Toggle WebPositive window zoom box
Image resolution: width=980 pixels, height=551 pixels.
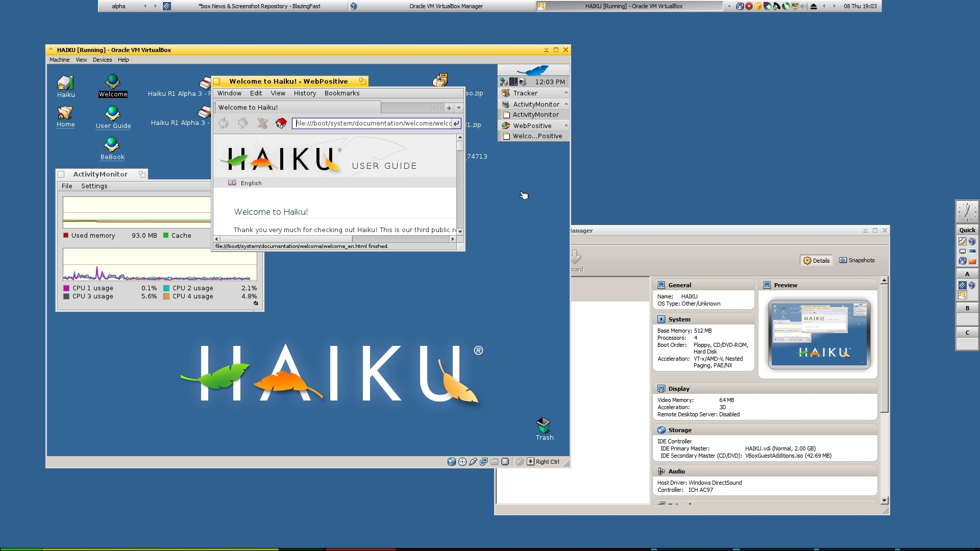362,82
